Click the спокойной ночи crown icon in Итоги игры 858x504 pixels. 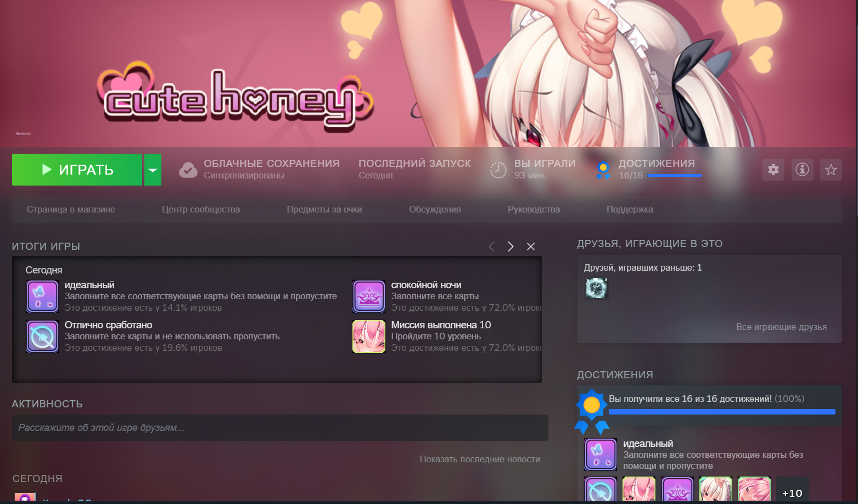point(369,296)
